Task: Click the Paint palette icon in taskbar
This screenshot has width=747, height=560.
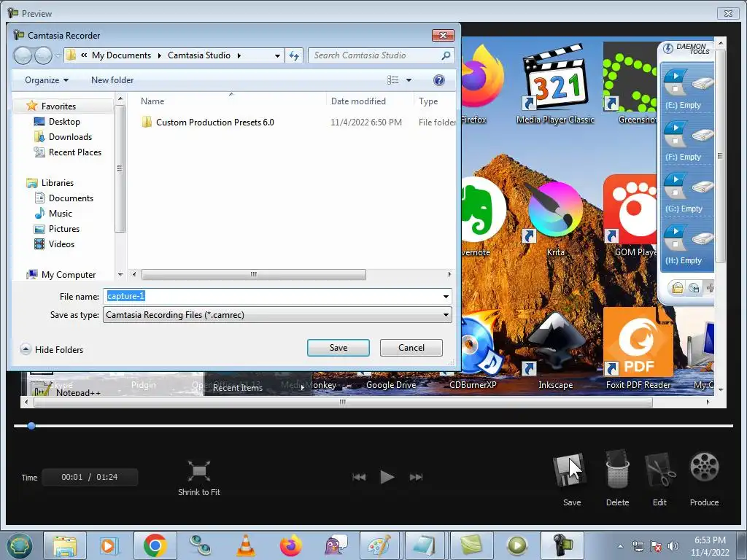Action: [x=379, y=545]
